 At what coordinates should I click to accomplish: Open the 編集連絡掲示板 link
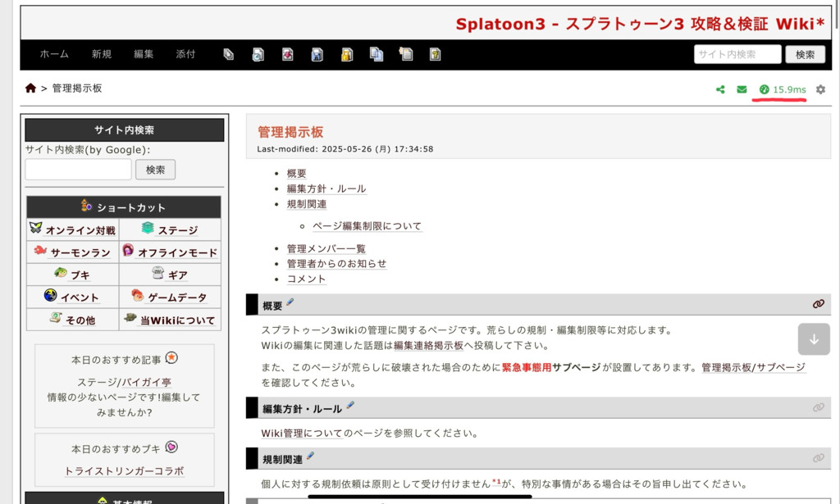[x=428, y=345]
